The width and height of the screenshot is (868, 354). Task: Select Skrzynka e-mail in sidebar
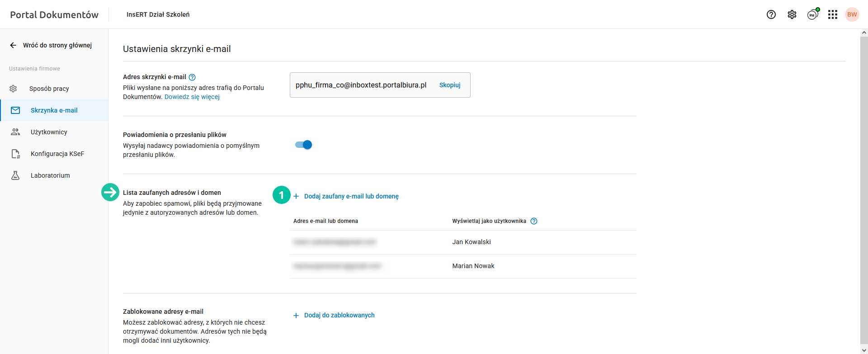click(x=54, y=110)
